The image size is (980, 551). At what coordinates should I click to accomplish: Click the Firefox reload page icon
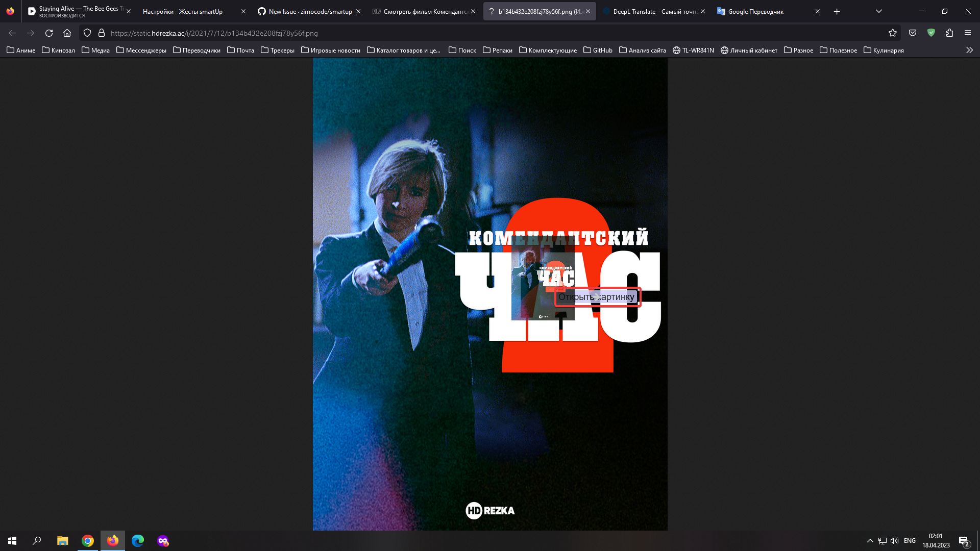point(49,33)
